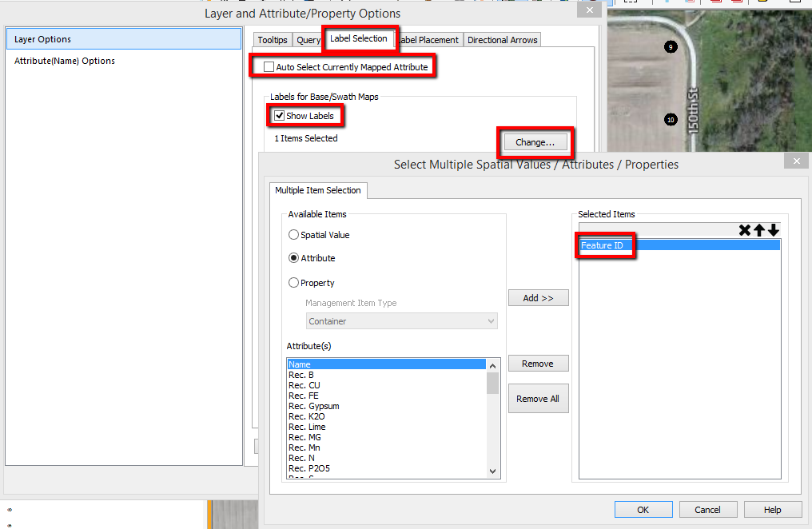
Task: Uncheck the Show Labels checkbox
Action: pos(279,115)
